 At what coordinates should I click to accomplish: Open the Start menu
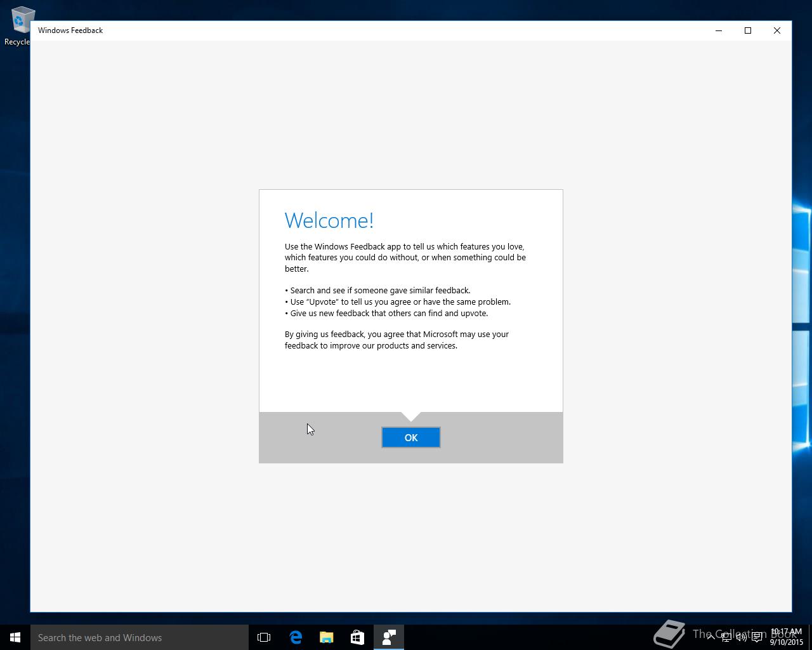[x=15, y=637]
